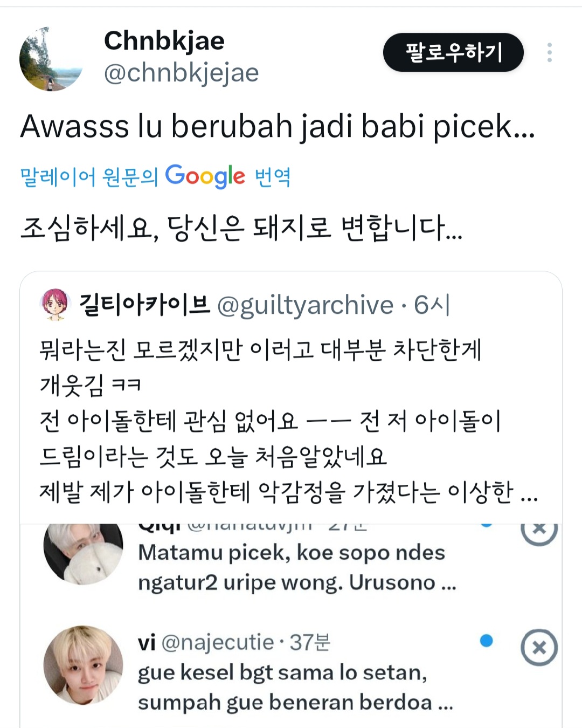
Task: Click the blue unread dot on vi's reply
Action: tap(486, 641)
